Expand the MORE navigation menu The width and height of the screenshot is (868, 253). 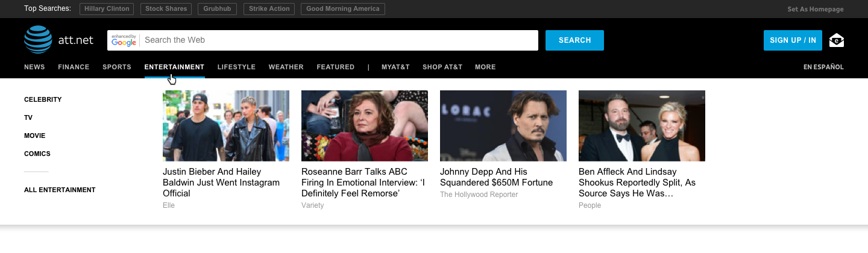(485, 67)
